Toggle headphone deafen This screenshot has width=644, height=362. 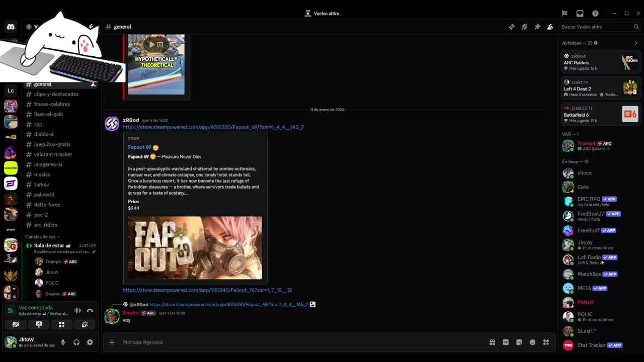pos(76,342)
